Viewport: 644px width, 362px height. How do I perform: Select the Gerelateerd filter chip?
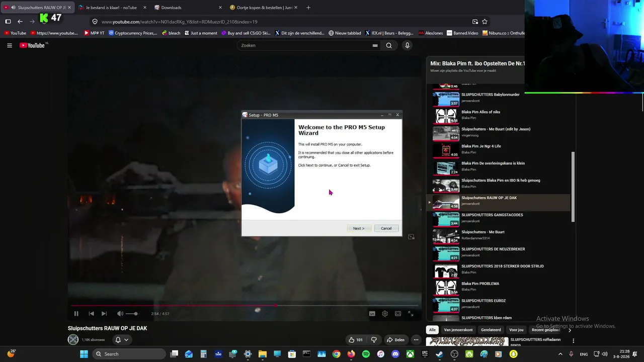[491, 330]
